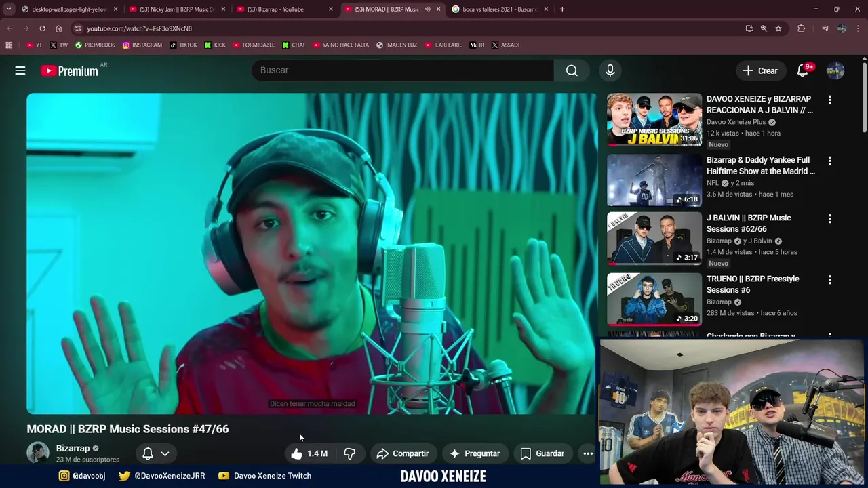Open YouTube notifications bell
Screen dimensions: 868x488
pyautogui.click(x=803, y=70)
